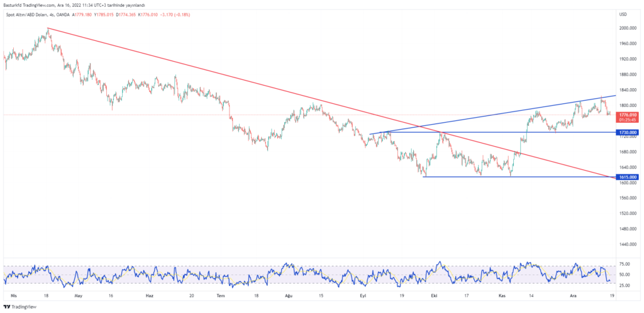Viewport: 644px width, 313px height.
Task: Click the Tem month label on time axis
Action: pyautogui.click(x=221, y=295)
